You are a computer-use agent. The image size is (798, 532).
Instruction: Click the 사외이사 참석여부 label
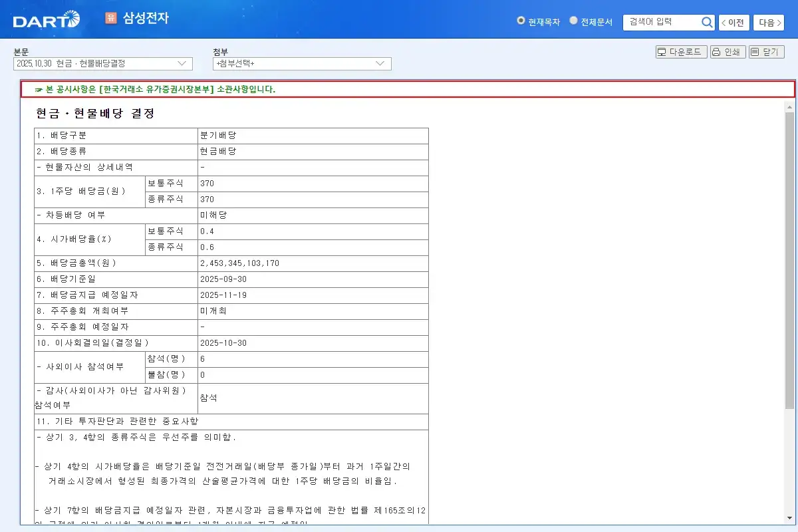[80, 367]
